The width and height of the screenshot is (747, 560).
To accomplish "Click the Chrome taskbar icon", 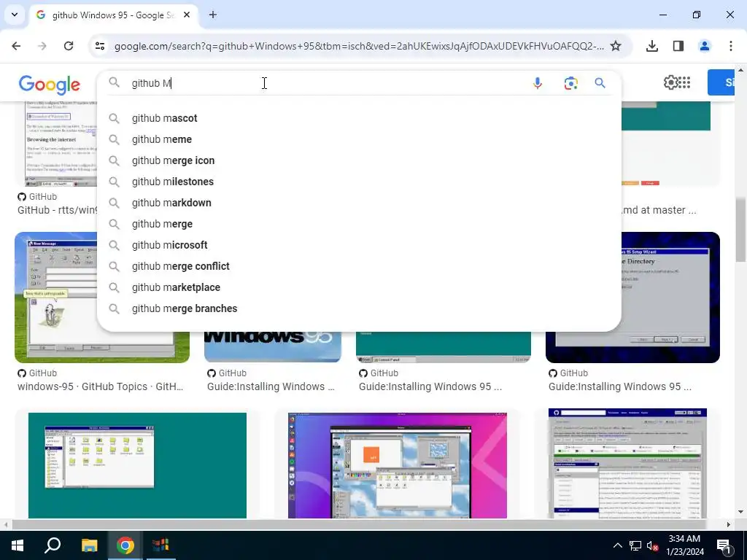I will (125, 545).
